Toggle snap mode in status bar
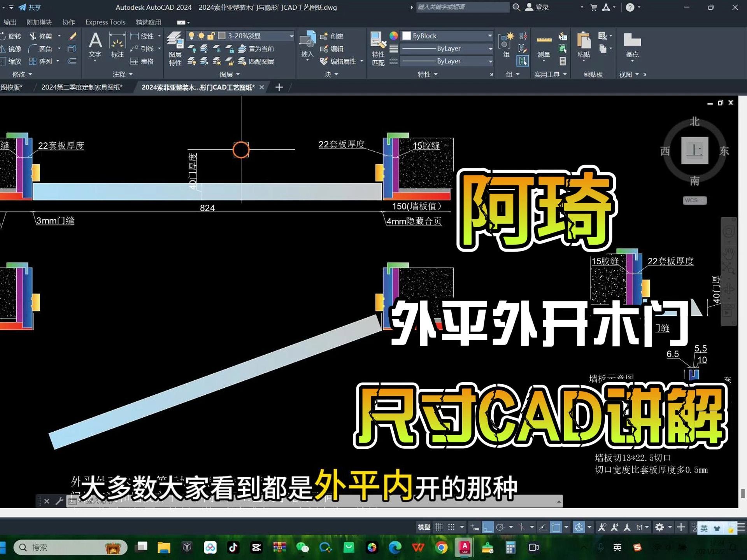Viewport: 747px width, 560px height. 451,527
